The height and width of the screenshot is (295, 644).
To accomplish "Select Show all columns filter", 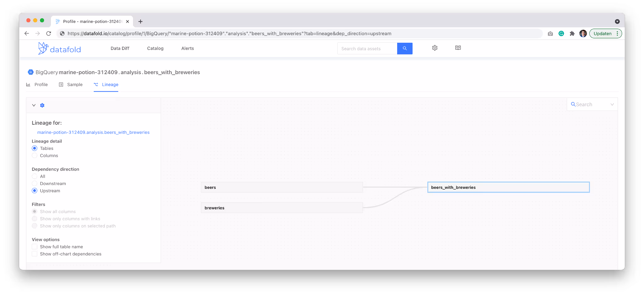I will pos(35,211).
